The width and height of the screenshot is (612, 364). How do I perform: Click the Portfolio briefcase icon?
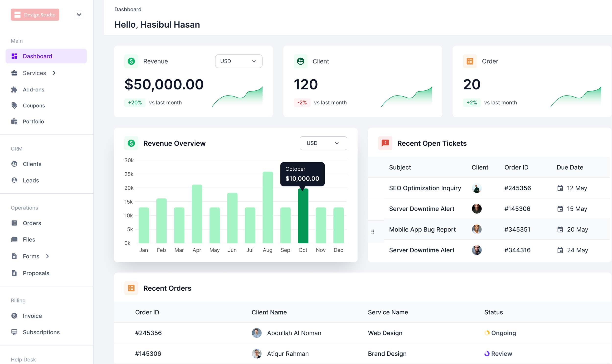(x=14, y=121)
